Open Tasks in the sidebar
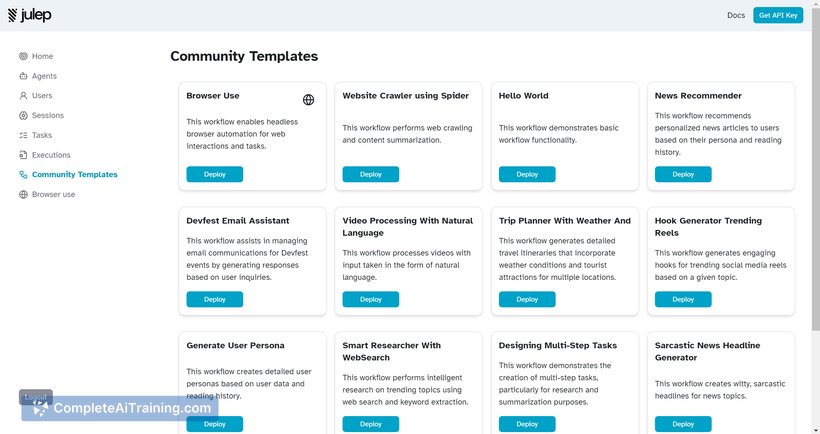The image size is (820, 434). click(x=42, y=135)
